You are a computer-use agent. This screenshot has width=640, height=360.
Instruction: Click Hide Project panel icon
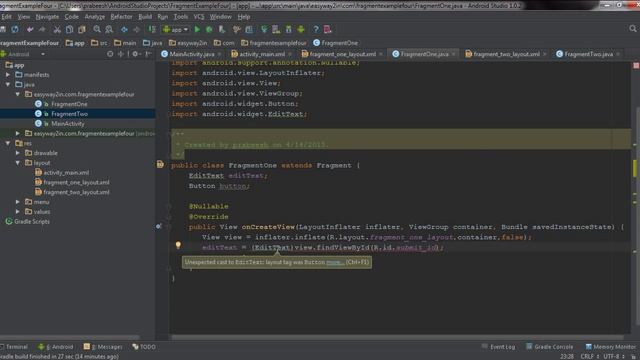149,54
